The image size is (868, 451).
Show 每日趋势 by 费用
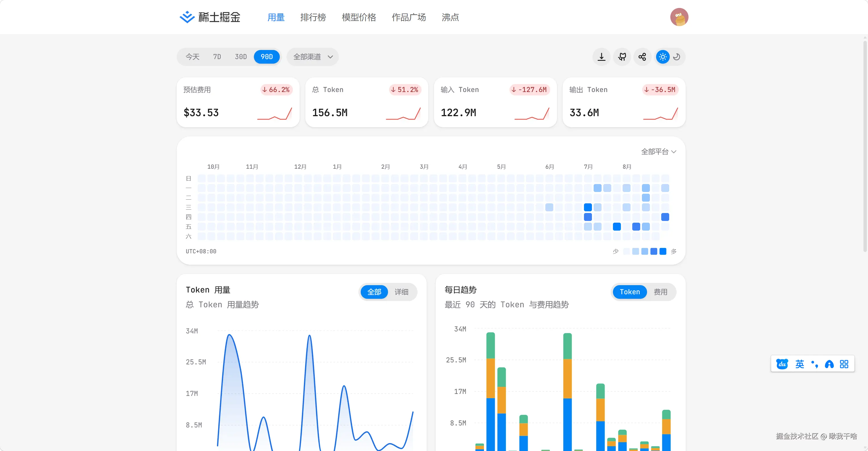coord(660,292)
